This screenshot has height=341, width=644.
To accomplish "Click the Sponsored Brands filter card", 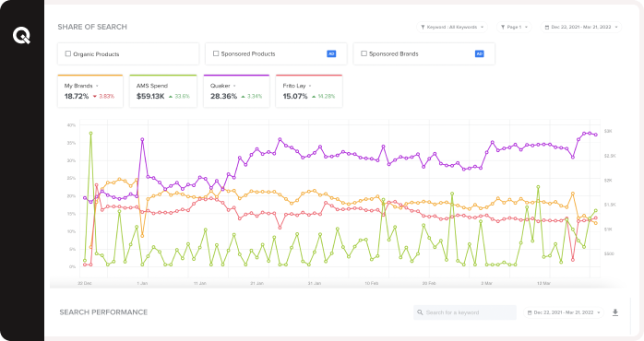I will (x=423, y=53).
